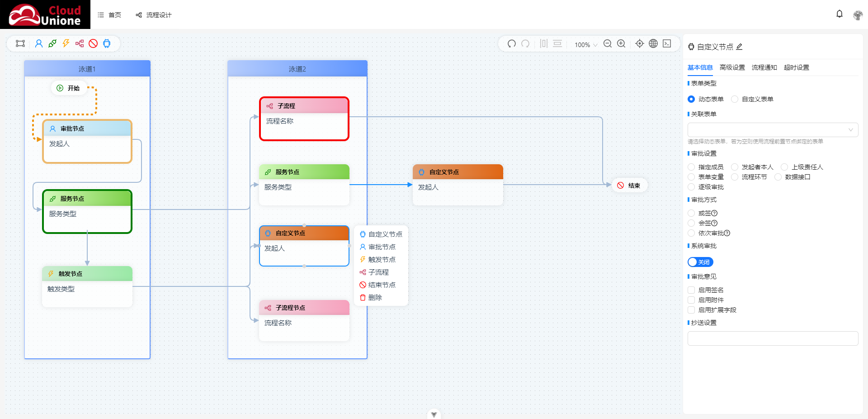Select the red end node tool in toolbar
Screen dimensions: 868x419
pos(93,43)
